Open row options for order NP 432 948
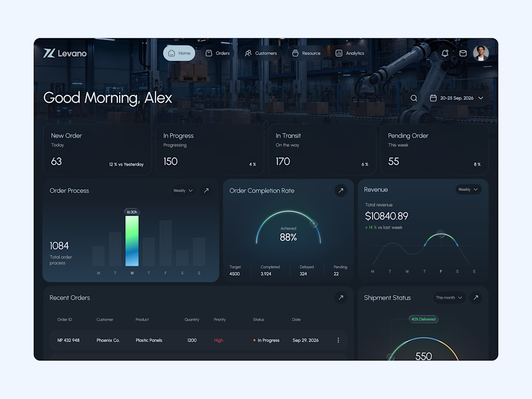Screen dimensions: 532x399 point(338,340)
